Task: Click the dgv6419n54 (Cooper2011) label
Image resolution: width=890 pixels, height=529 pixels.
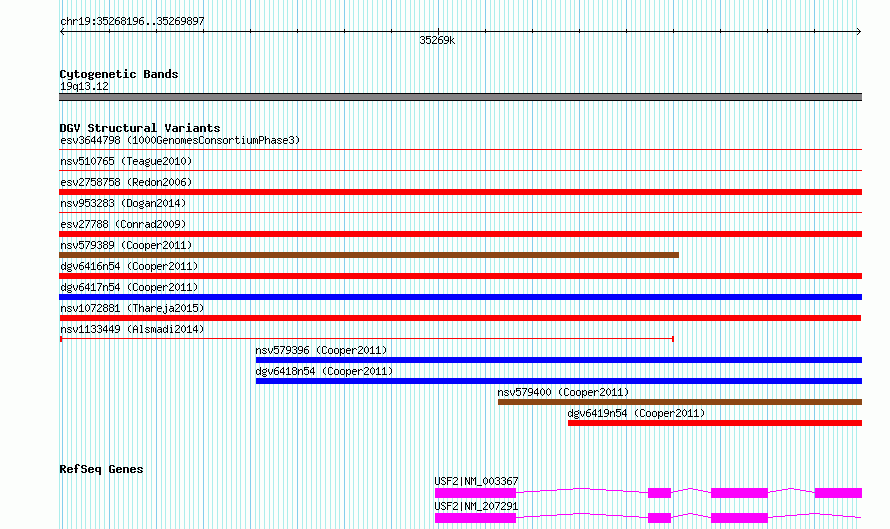Action: [636, 413]
